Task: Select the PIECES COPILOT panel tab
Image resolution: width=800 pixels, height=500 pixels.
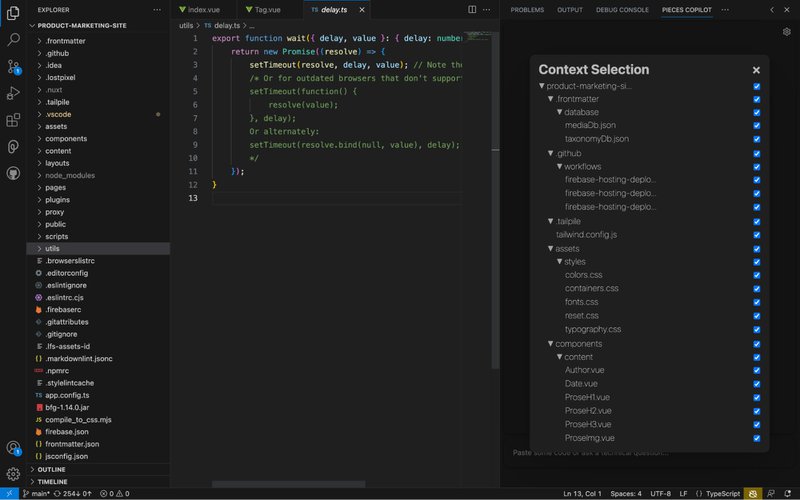Action: click(x=686, y=10)
